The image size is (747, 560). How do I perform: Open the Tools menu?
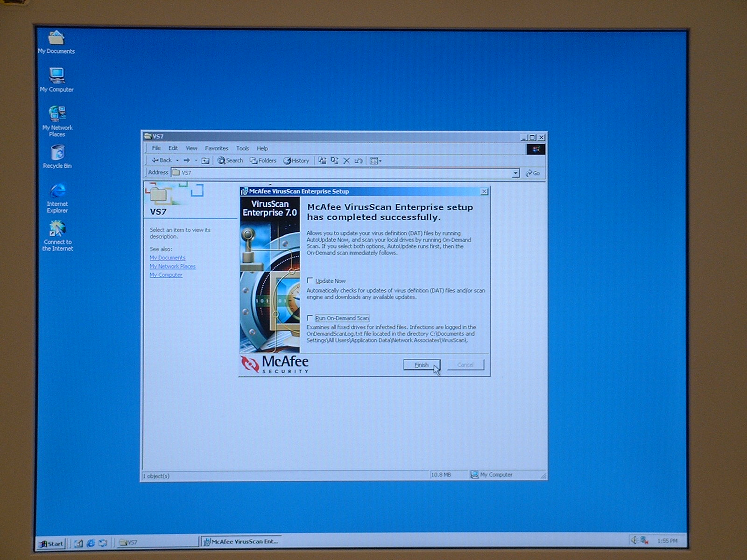(x=242, y=148)
